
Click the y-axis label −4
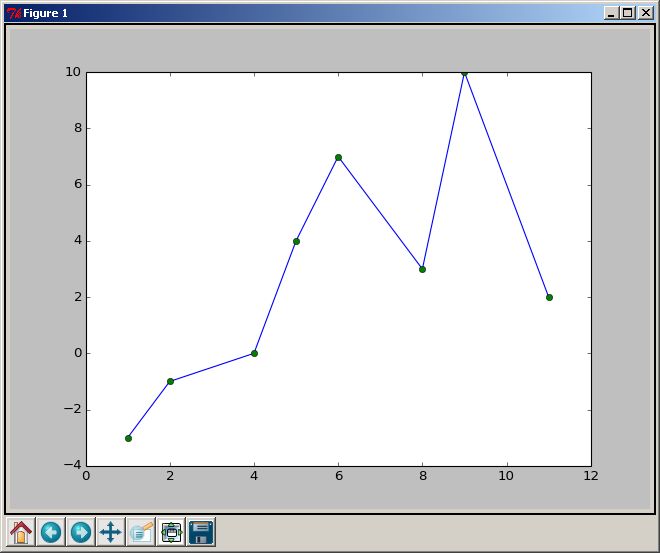(72, 465)
